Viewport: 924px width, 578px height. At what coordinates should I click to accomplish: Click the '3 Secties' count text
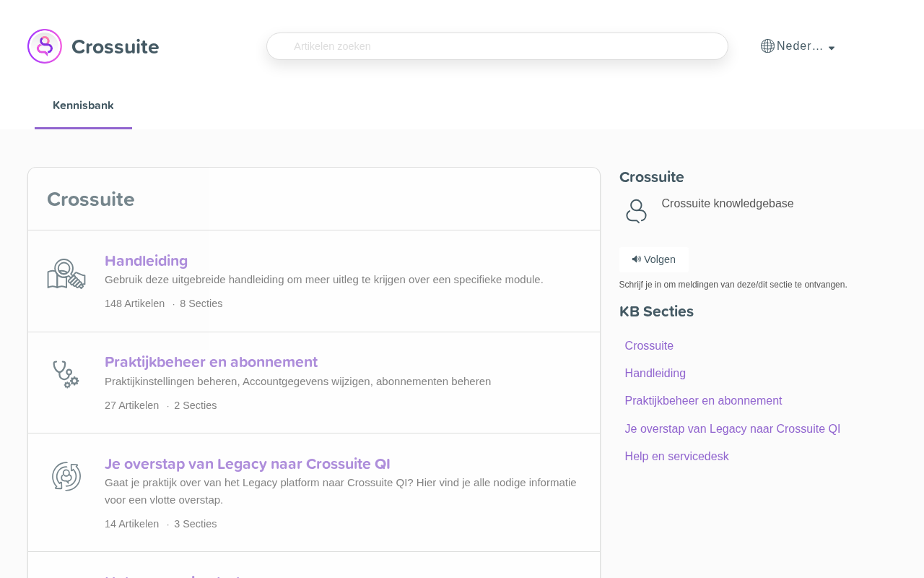tap(196, 524)
